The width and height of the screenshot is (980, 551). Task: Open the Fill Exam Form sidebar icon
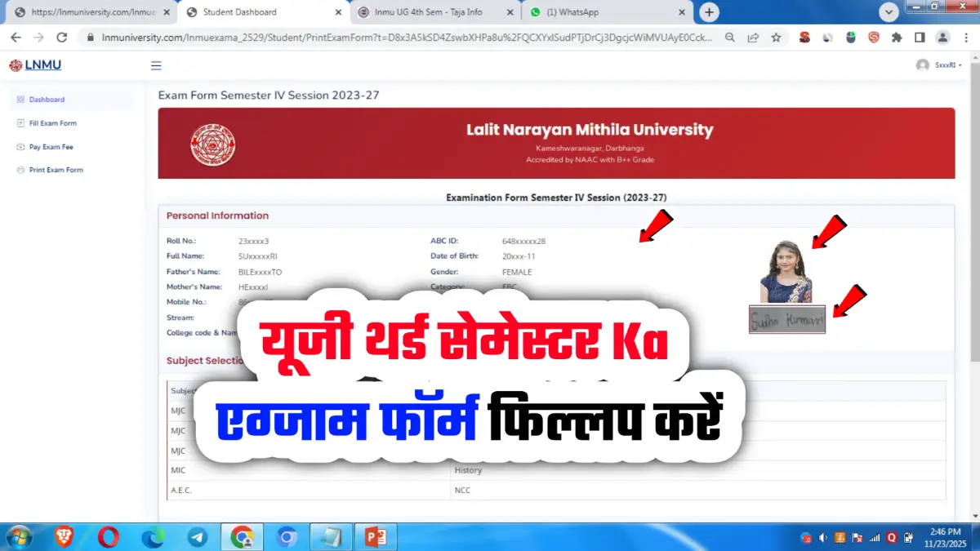pos(20,122)
